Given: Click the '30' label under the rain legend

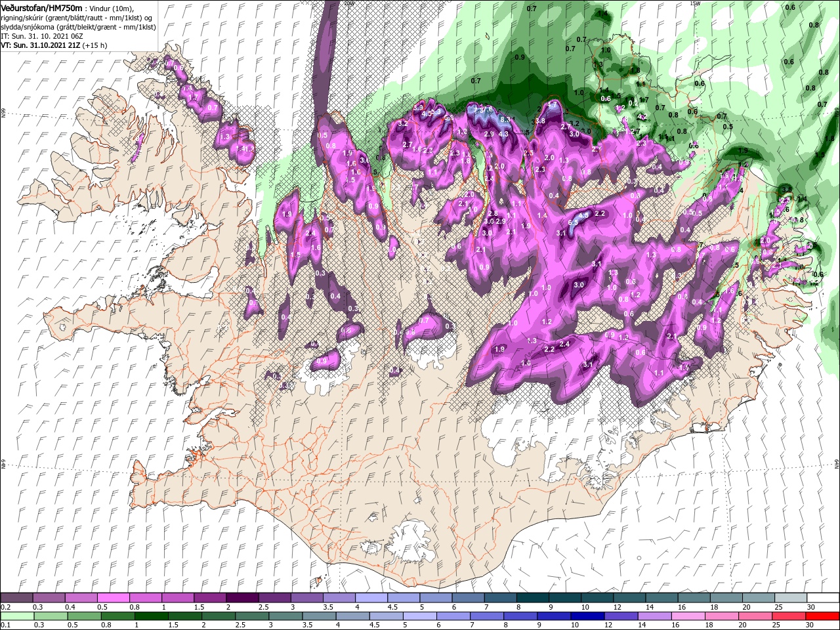Looking at the screenshot, I should (x=809, y=625).
